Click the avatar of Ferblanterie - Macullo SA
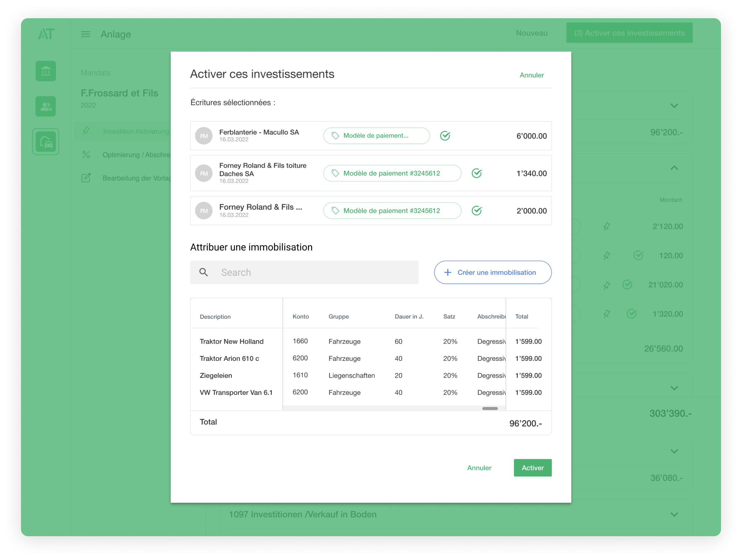This screenshot has height=560, width=742. [x=204, y=136]
